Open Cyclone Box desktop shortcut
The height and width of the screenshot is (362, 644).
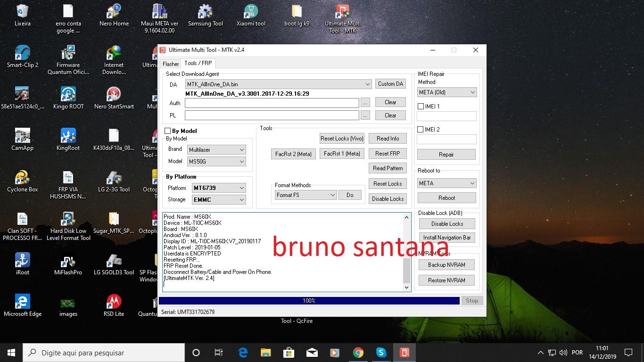22,181
